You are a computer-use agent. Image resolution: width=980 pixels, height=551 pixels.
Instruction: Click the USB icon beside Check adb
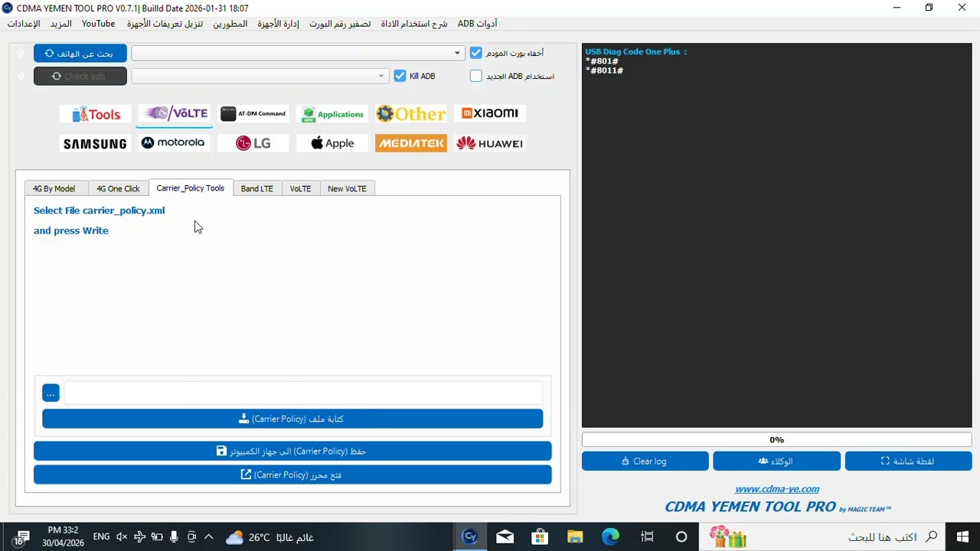click(x=21, y=76)
